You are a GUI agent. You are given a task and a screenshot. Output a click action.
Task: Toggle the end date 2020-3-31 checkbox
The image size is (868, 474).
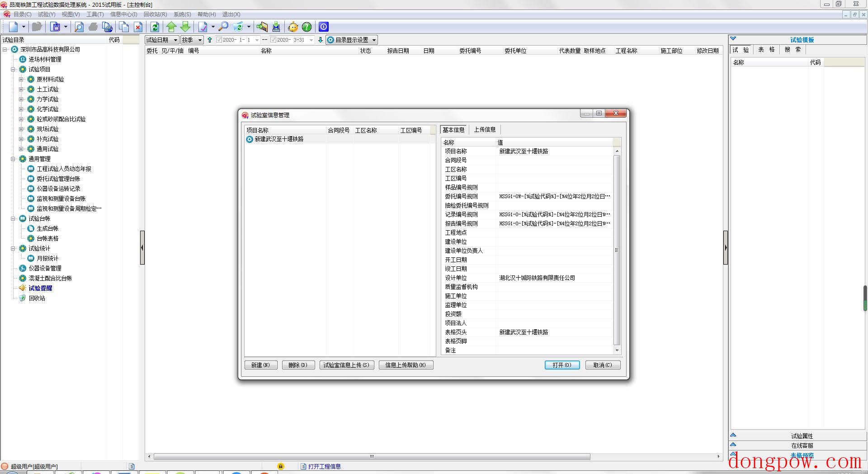[x=273, y=40]
